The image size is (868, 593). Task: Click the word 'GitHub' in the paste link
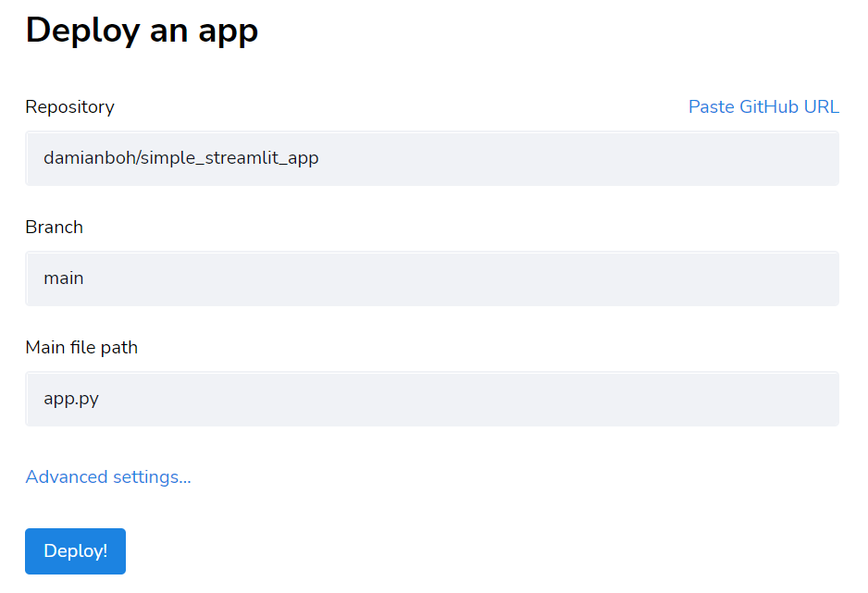click(769, 106)
